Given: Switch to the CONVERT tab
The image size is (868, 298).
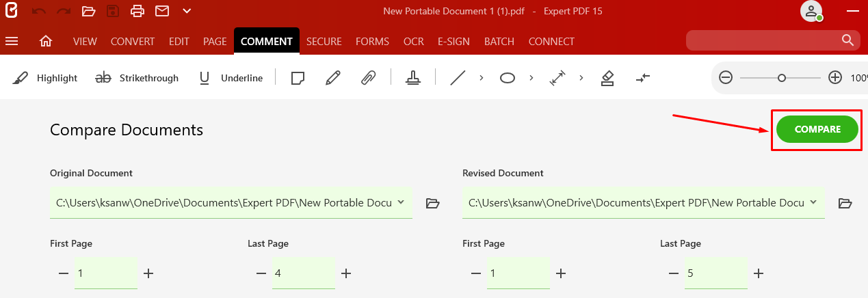Looking at the screenshot, I should [133, 41].
